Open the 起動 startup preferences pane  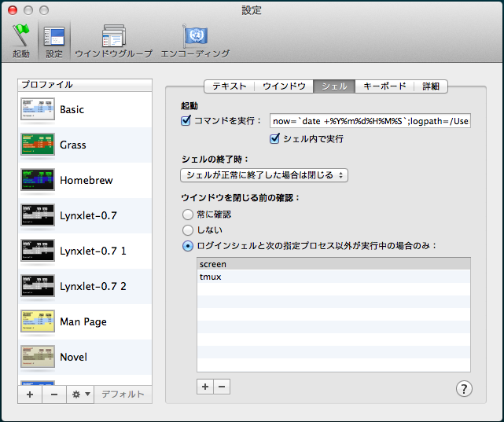[x=21, y=41]
